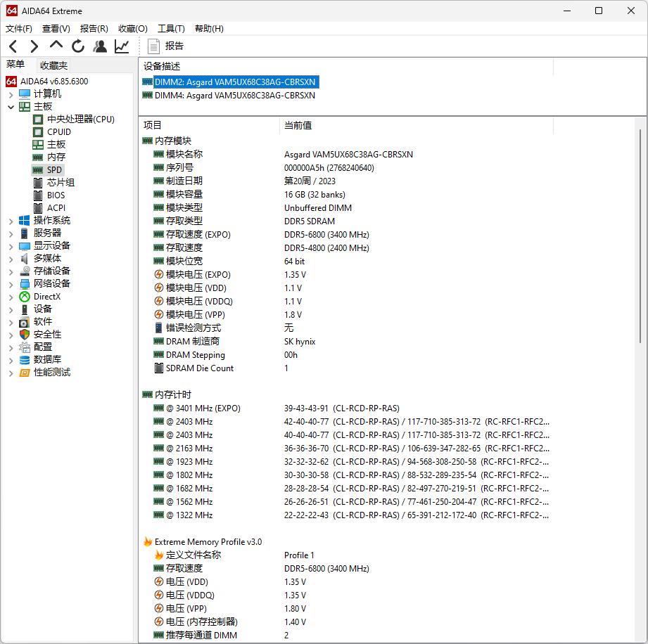Viewport: 648px width, 644px height.
Task: Open the graph chart toolbar icon
Action: click(122, 46)
